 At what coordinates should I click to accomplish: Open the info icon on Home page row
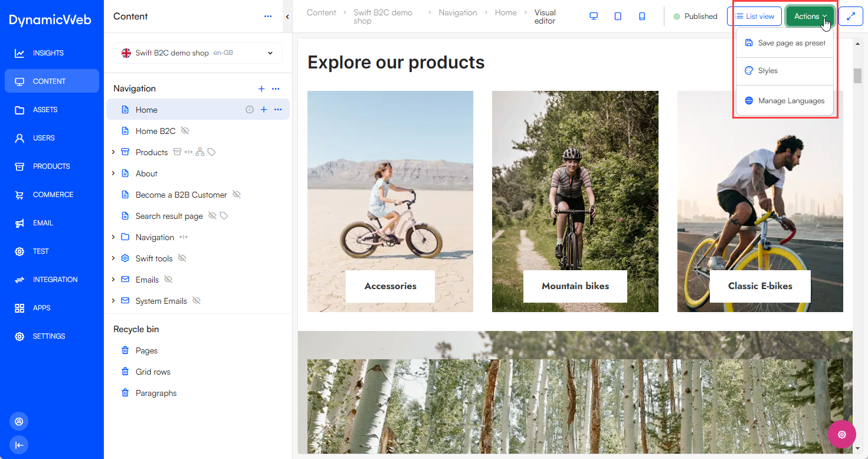point(249,110)
